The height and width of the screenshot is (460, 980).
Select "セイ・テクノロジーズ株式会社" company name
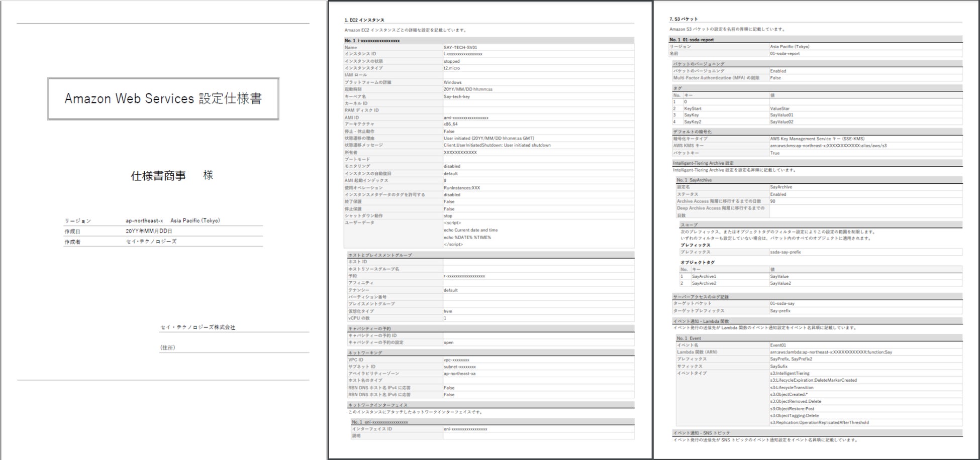[198, 327]
